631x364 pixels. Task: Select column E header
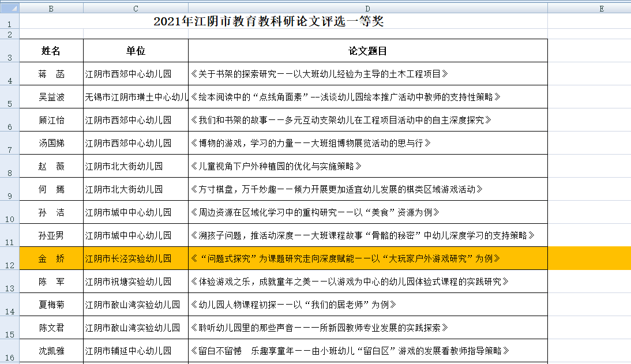pos(602,9)
